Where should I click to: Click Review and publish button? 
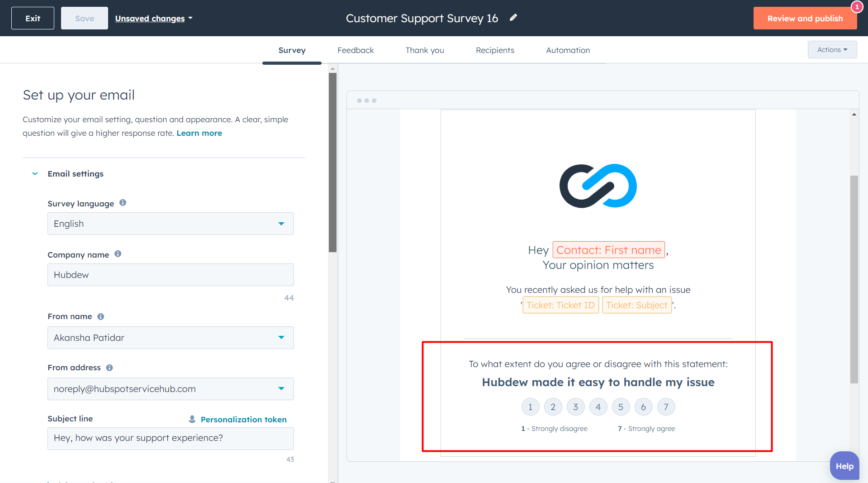point(805,18)
